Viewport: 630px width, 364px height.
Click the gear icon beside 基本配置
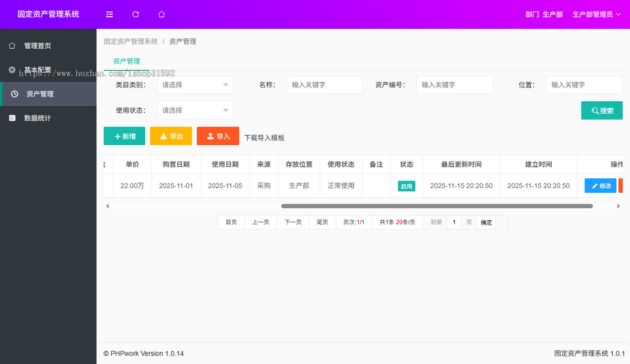coord(12,70)
